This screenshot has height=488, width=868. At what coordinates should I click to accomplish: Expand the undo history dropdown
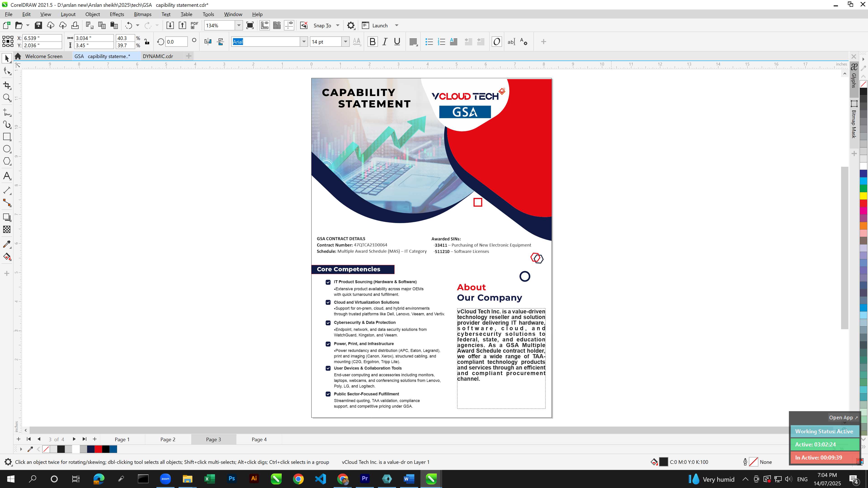coord(137,26)
